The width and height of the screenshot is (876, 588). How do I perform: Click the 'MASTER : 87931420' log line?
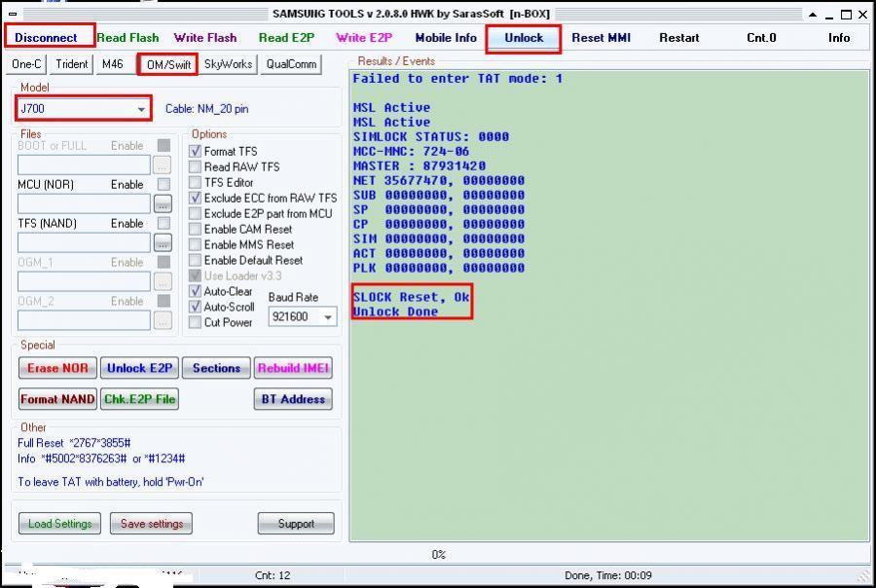[x=419, y=166]
